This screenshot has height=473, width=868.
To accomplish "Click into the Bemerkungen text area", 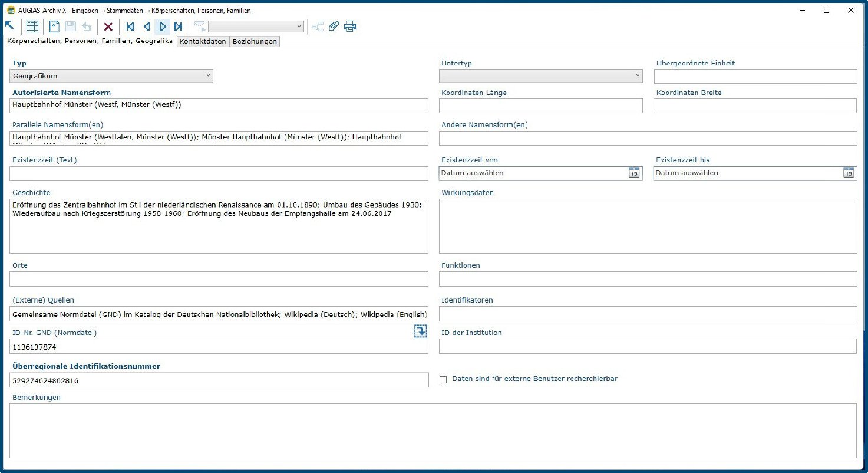I will [433, 431].
